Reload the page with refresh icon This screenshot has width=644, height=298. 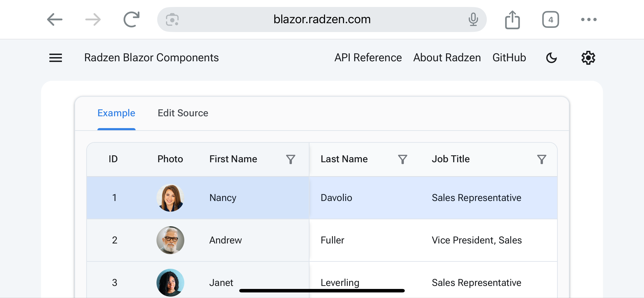tap(131, 19)
